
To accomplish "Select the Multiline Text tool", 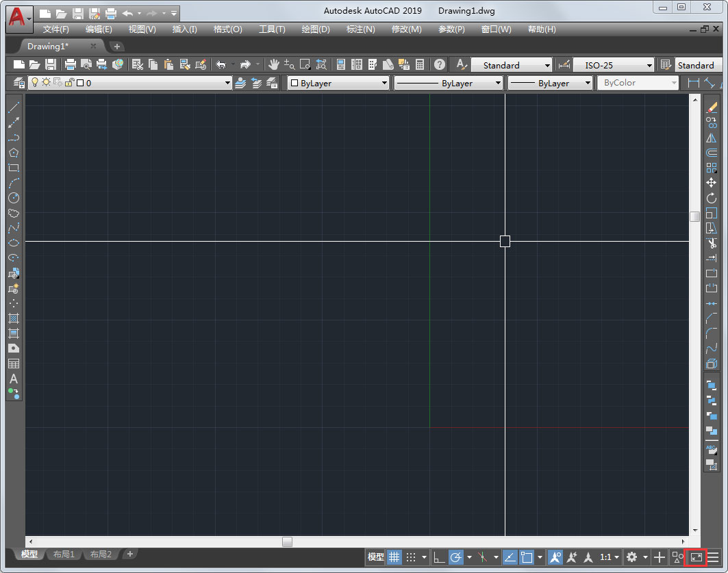I will coord(14,379).
